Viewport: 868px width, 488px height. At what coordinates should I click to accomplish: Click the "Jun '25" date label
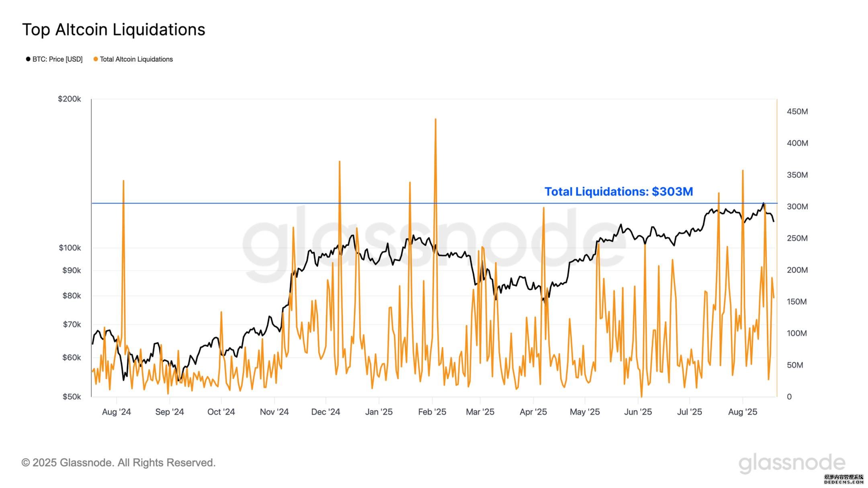pyautogui.click(x=638, y=412)
